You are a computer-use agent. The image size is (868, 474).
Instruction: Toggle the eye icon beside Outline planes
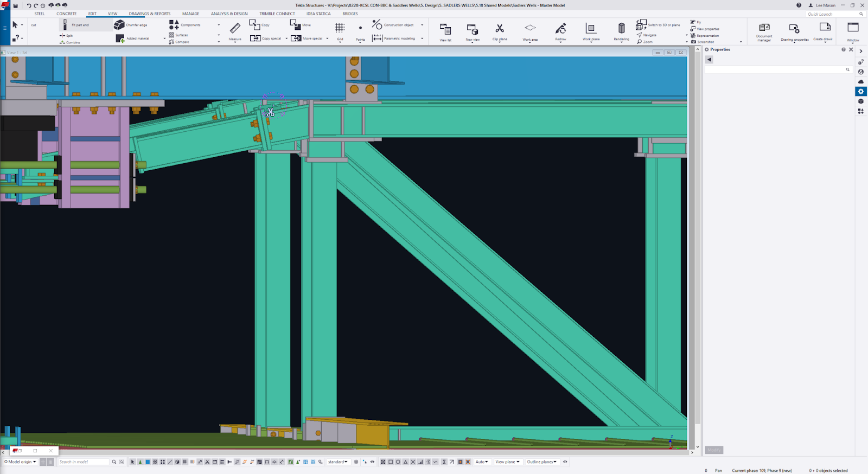[565, 462]
